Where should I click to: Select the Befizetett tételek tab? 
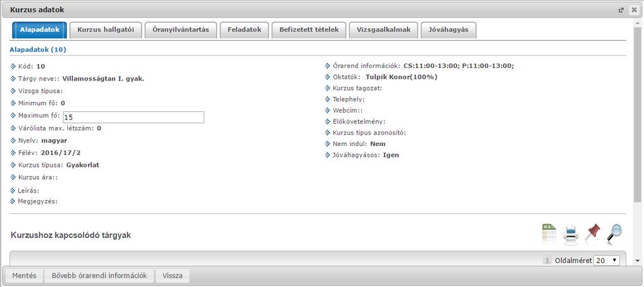(x=309, y=30)
